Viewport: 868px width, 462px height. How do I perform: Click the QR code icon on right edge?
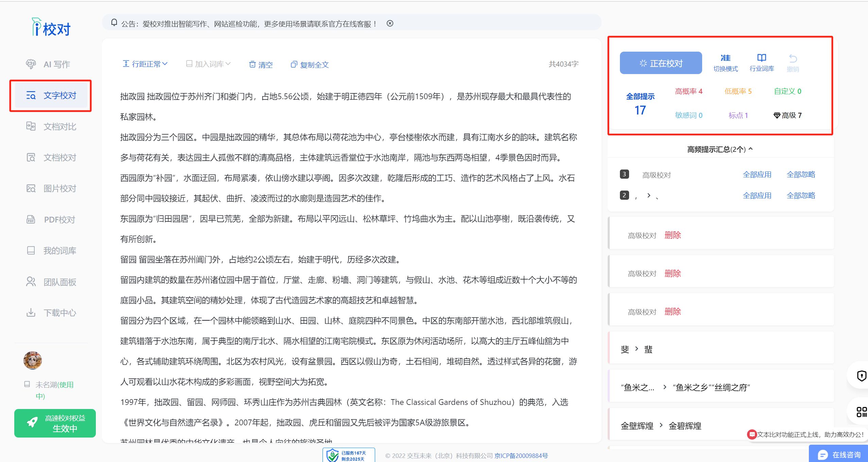click(x=861, y=412)
